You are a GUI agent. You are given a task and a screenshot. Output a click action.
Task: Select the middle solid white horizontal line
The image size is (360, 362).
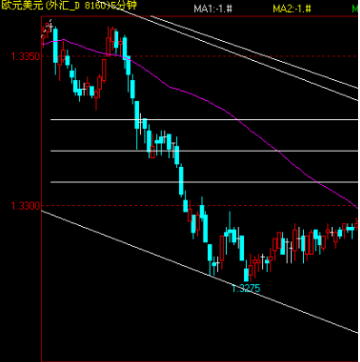(204, 151)
